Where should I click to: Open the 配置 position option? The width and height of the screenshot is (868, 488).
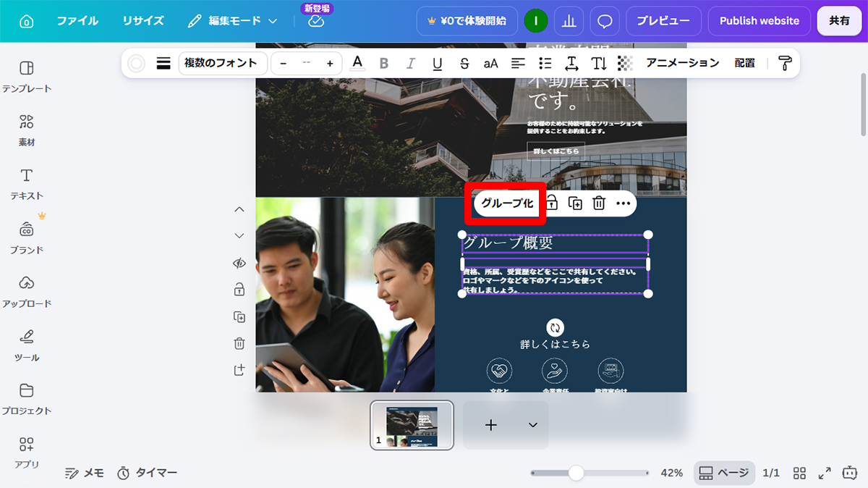pyautogui.click(x=745, y=63)
